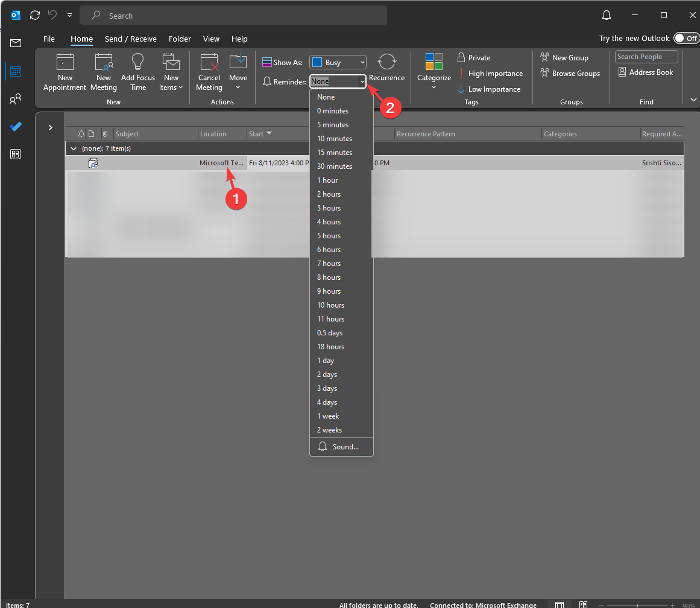Open the View tab
This screenshot has height=608, width=700.
point(211,39)
